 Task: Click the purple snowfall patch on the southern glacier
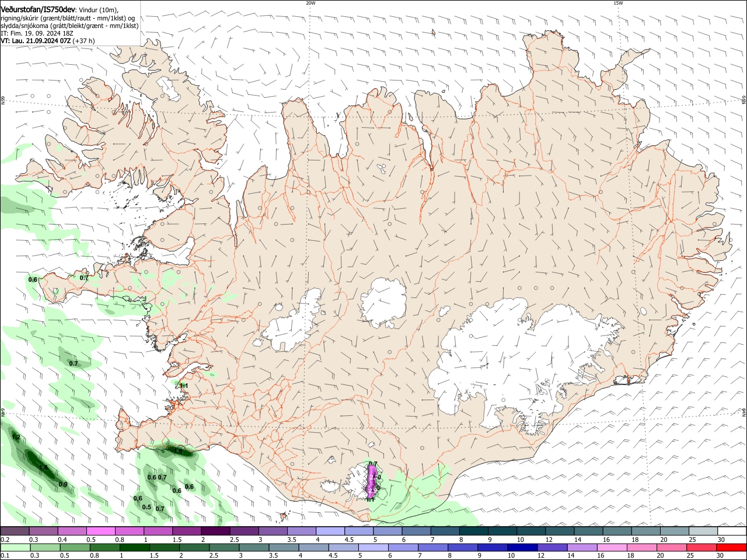(x=373, y=482)
